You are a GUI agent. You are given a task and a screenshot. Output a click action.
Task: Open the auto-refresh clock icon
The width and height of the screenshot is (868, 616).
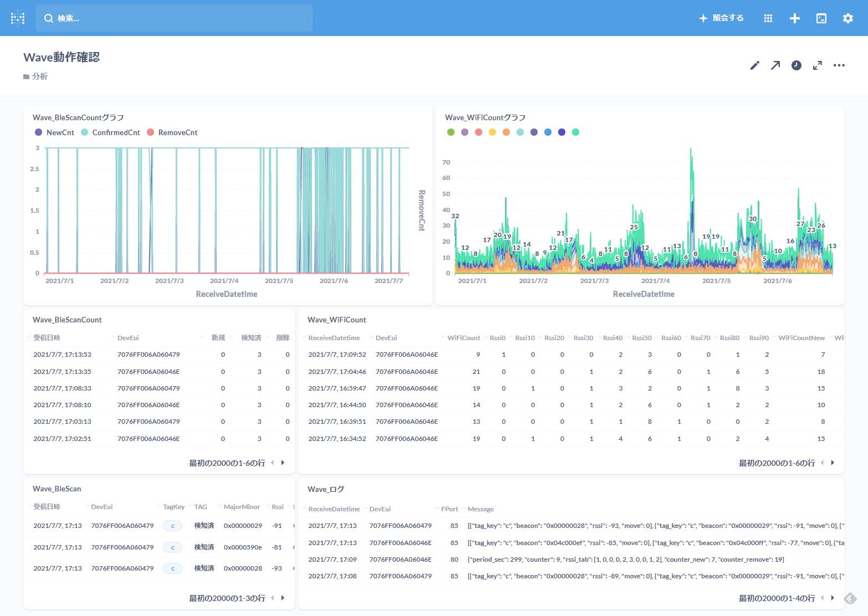[x=796, y=65]
